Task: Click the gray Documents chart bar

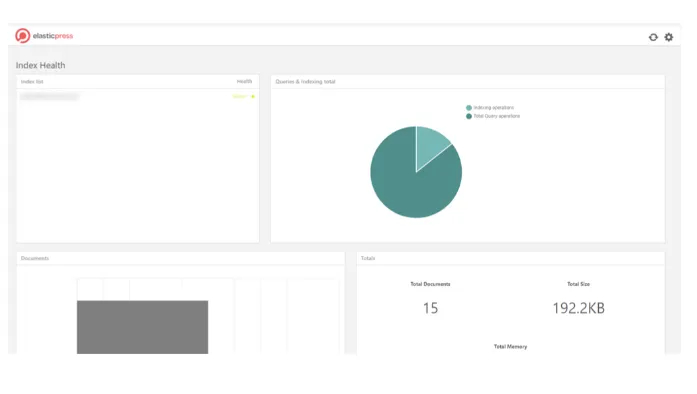Action: (142, 327)
